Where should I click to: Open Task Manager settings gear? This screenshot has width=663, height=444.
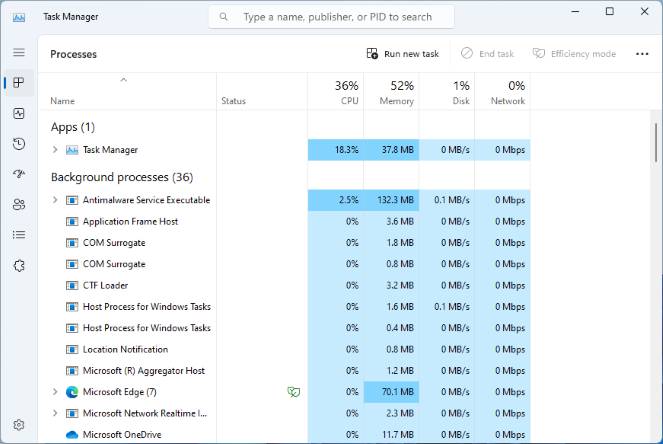pyautogui.click(x=19, y=425)
